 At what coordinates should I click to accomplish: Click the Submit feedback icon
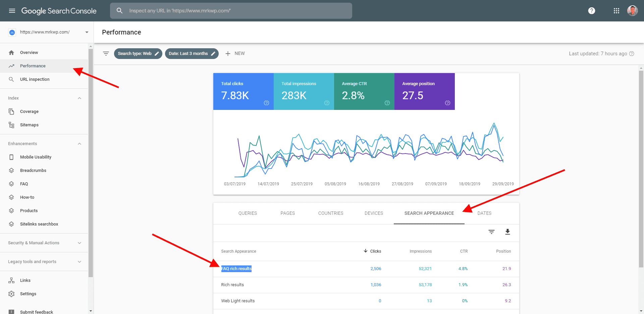(x=11, y=312)
